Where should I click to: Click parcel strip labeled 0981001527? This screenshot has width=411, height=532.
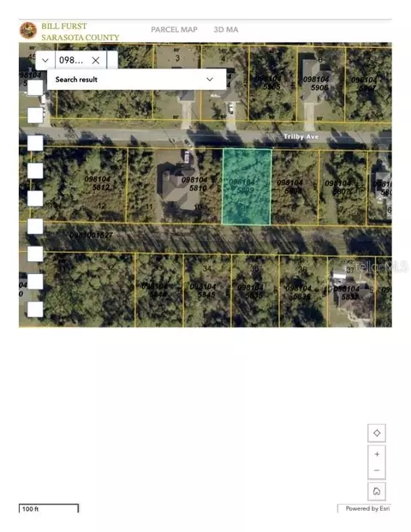point(91,235)
